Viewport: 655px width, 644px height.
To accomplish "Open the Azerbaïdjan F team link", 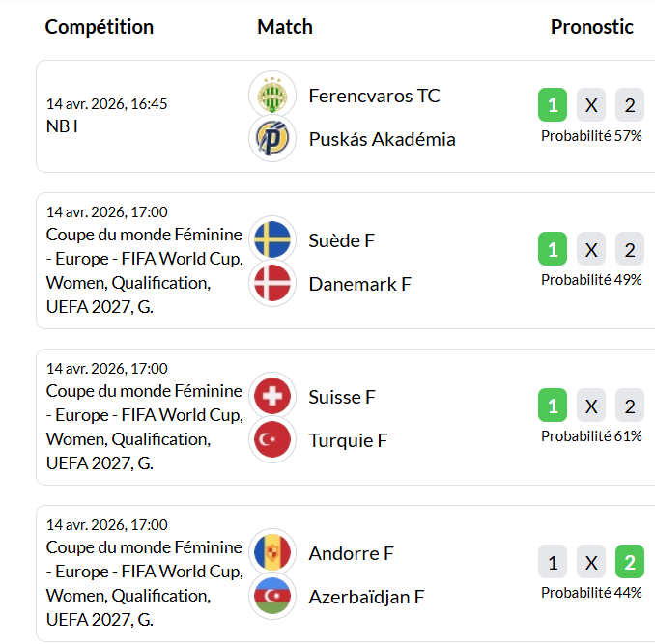I will [366, 597].
